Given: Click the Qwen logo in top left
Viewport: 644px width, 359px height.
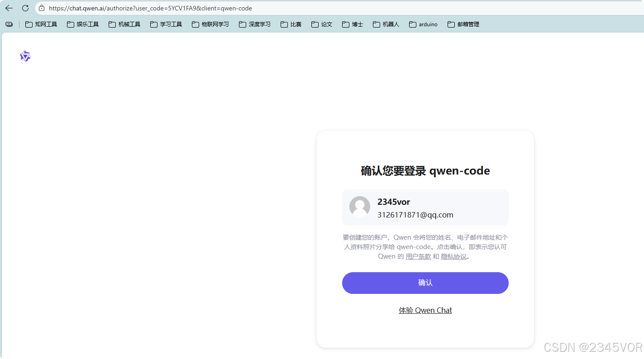Looking at the screenshot, I should pos(25,56).
